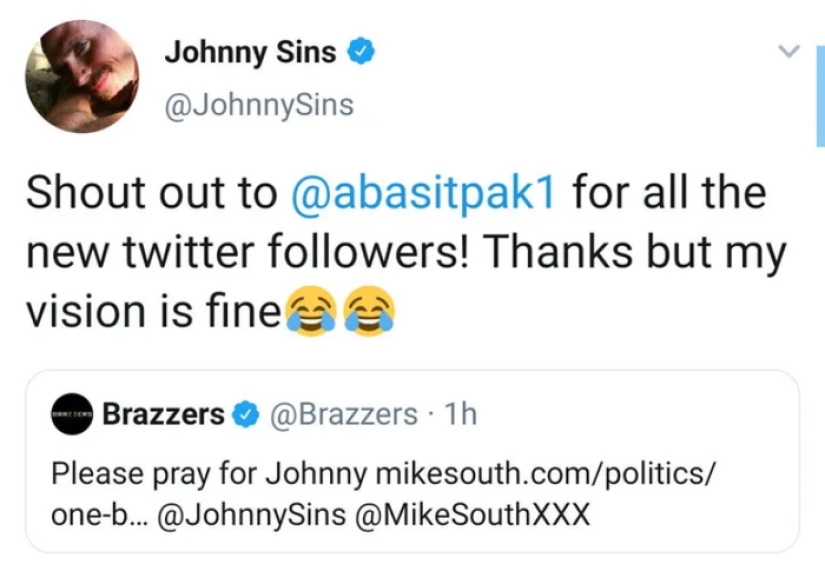Screen dimensions: 825x571
Task: Click the second tears-of-joy emoji
Action: [x=368, y=314]
